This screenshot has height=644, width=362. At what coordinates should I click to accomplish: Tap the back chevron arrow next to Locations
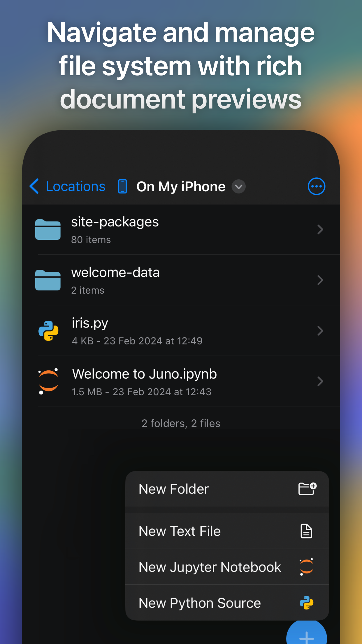point(34,186)
